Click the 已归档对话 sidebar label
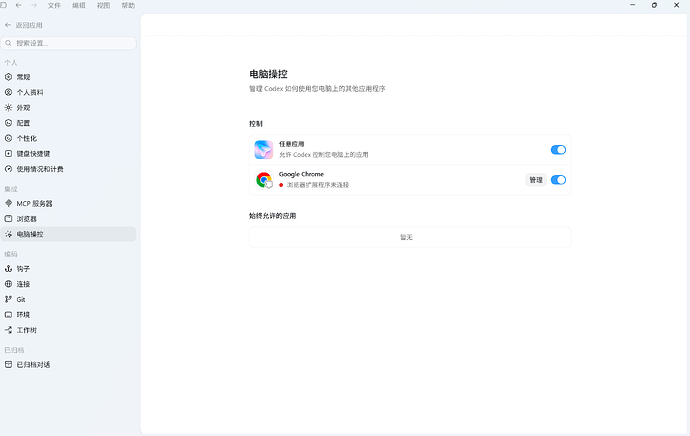Image resolution: width=690 pixels, height=436 pixels. pyautogui.click(x=33, y=364)
